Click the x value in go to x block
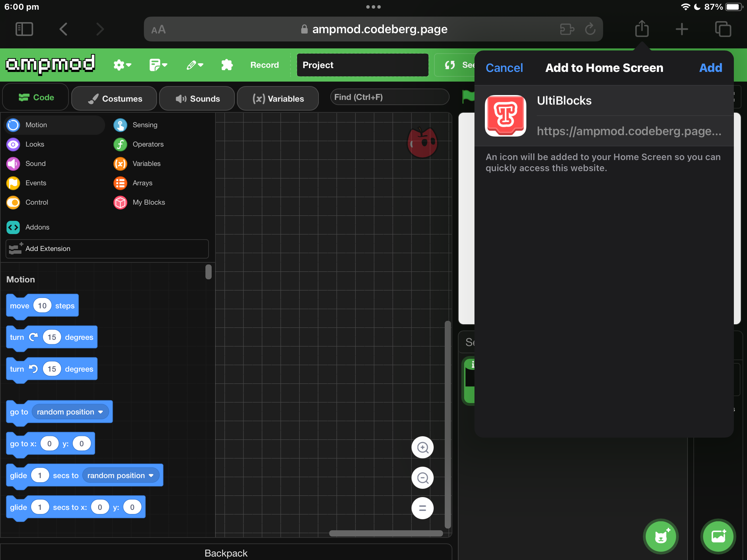Viewport: 747px width, 560px height. point(49,444)
